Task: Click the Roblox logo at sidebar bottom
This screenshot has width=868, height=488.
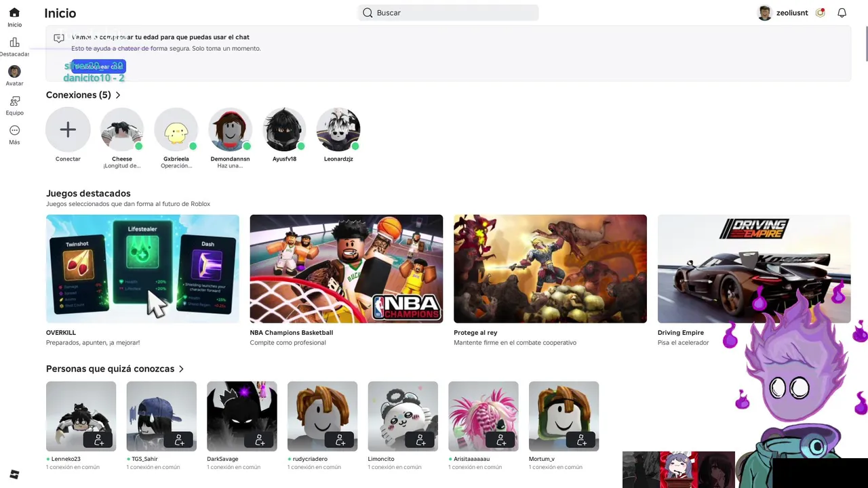Action: tap(14, 474)
